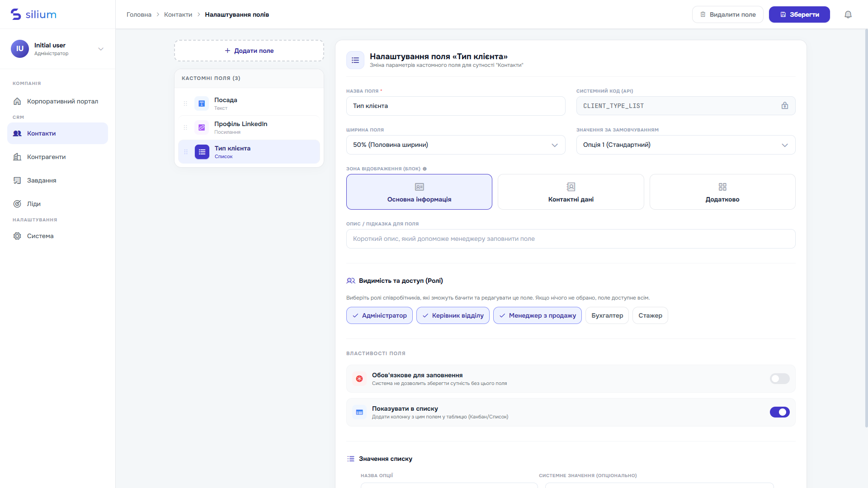Select the Профіль LinkedIn custom field
This screenshot has width=868, height=488.
(x=249, y=127)
